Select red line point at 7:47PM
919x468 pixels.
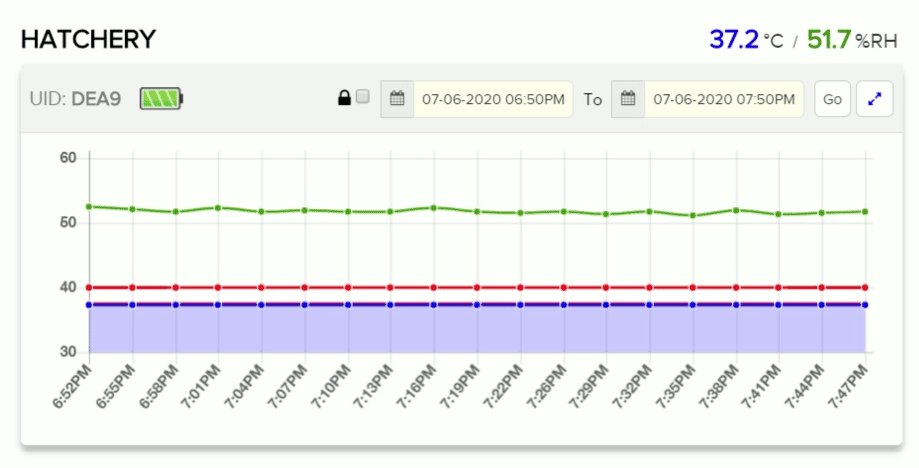865,287
